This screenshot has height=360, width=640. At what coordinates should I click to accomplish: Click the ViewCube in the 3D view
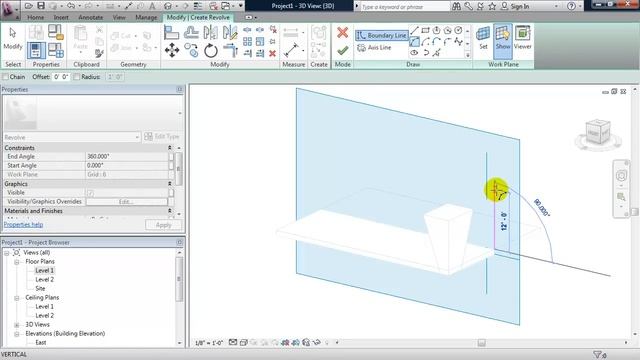[x=598, y=131]
